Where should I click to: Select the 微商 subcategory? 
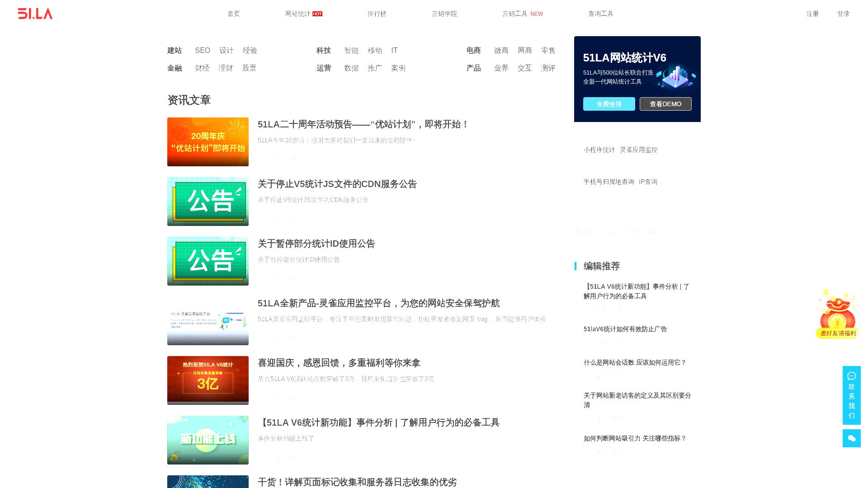pos(501,50)
